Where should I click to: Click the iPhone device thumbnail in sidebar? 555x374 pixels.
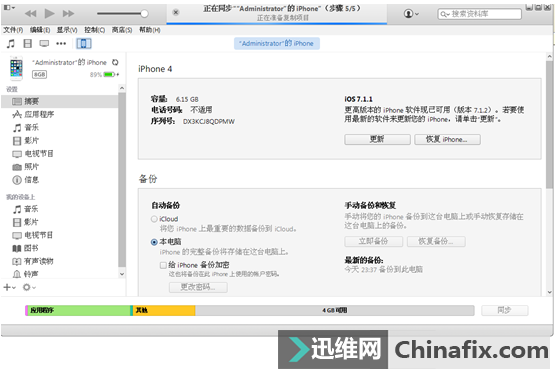pyautogui.click(x=16, y=68)
